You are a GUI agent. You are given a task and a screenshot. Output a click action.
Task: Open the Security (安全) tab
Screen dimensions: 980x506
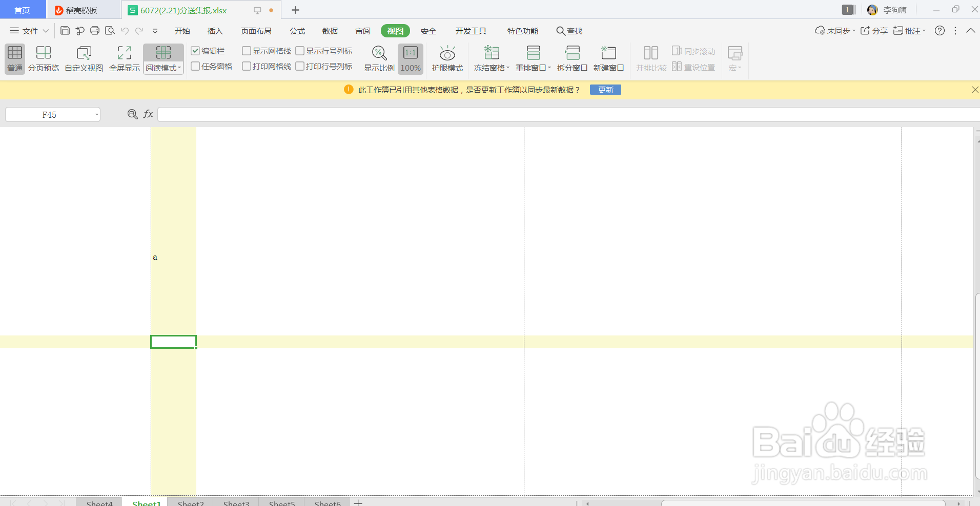coord(428,31)
